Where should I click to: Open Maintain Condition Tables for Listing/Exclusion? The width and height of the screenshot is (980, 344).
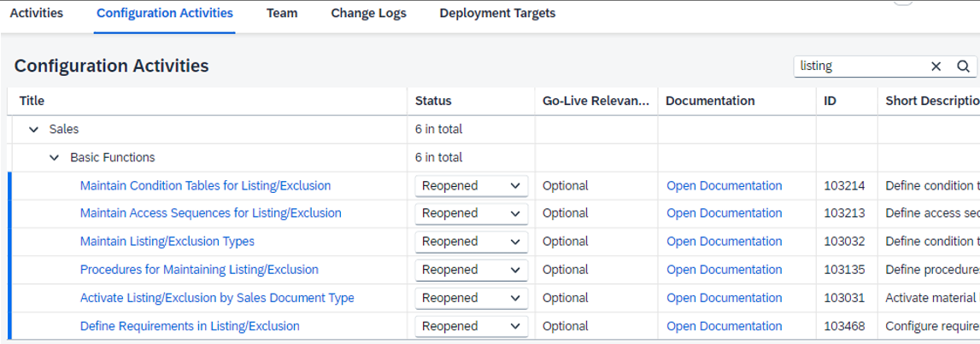click(206, 185)
